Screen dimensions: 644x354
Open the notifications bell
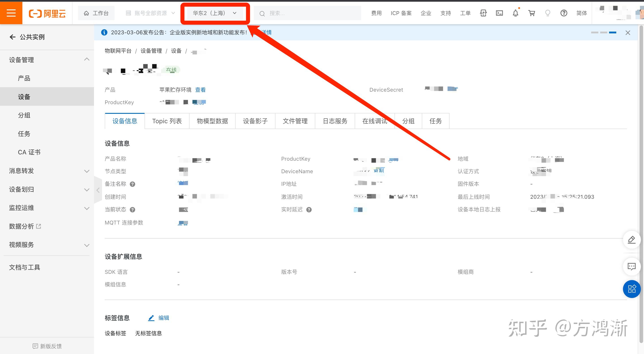click(515, 13)
